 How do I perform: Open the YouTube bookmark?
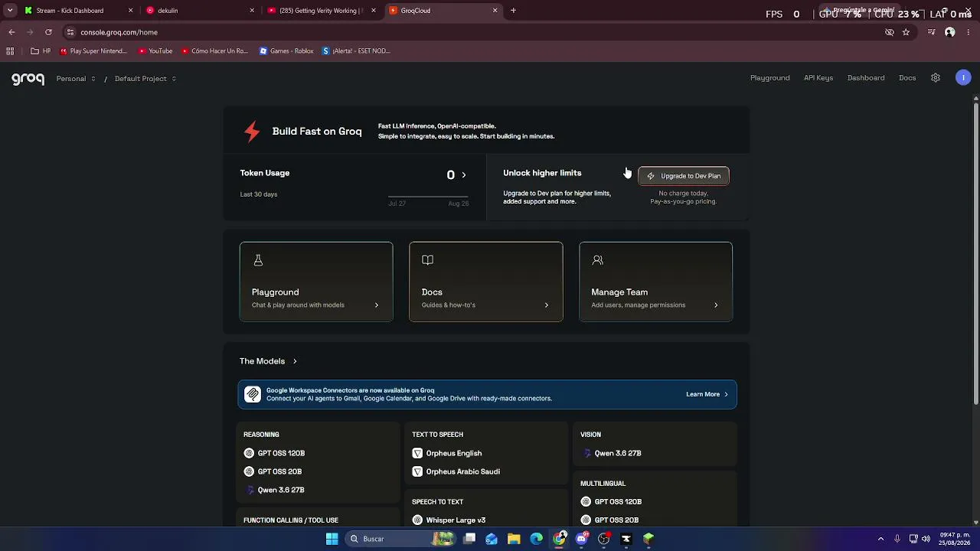(x=155, y=51)
